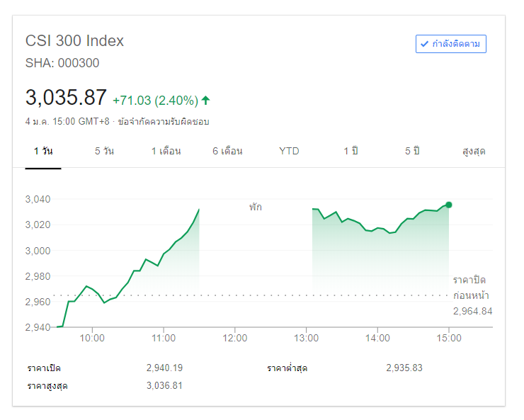Click the checkmark icon in the following button
Image resolution: width=524 pixels, height=420 pixels.
point(424,44)
